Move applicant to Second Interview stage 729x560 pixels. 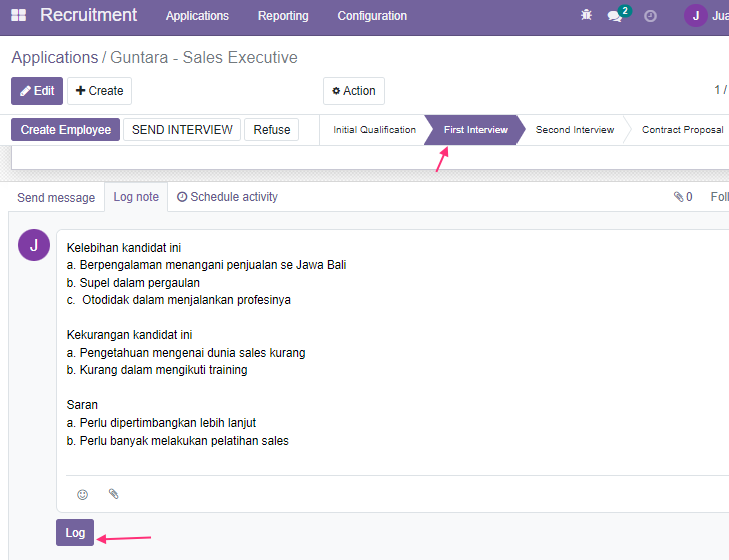575,130
